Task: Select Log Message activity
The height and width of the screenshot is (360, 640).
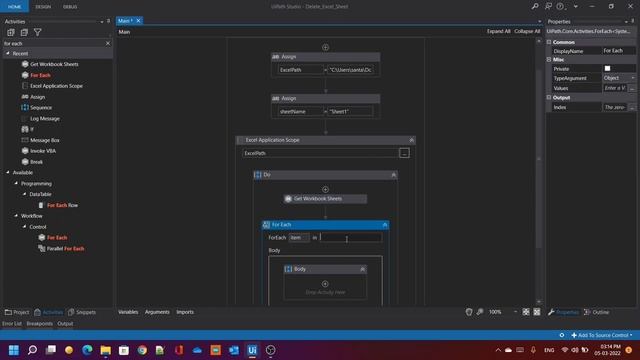Action: 44,118
